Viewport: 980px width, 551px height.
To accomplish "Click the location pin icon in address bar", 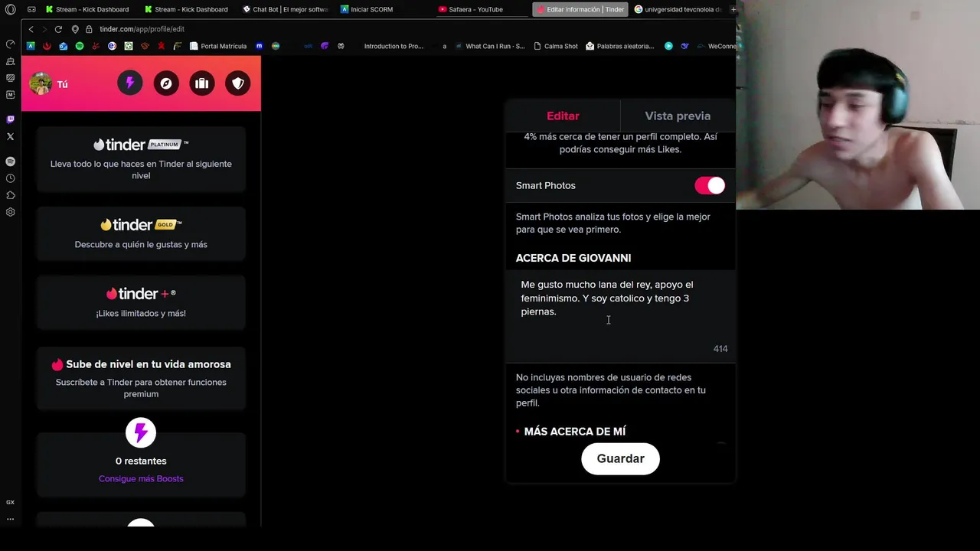I will coord(75,29).
